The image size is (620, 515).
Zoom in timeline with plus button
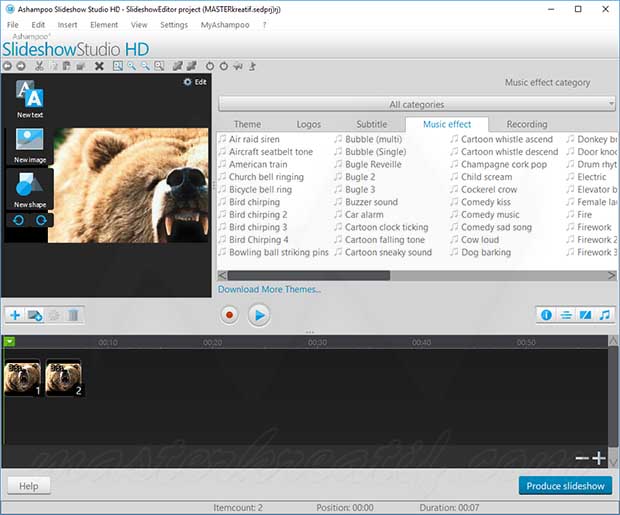pos(599,458)
